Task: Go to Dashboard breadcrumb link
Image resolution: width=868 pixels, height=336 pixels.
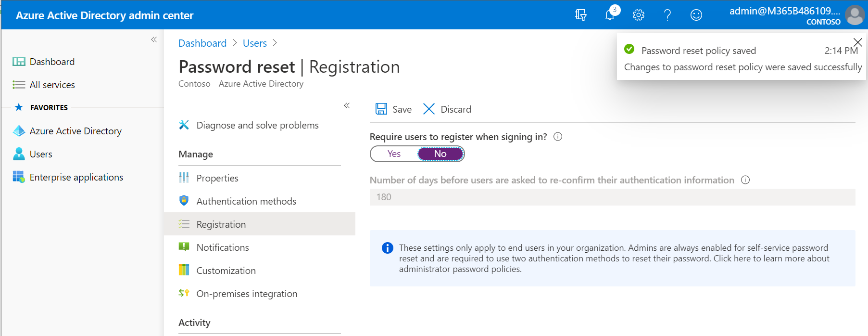Action: [x=202, y=43]
